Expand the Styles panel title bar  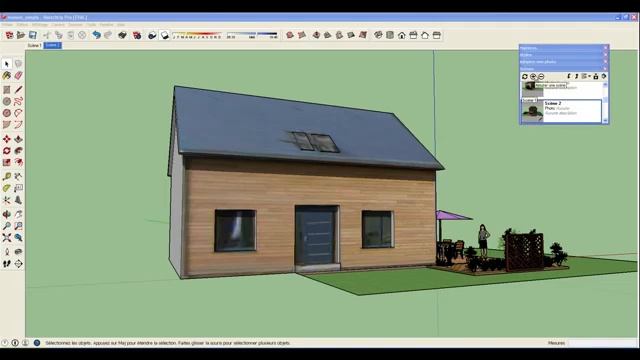(x=561, y=55)
